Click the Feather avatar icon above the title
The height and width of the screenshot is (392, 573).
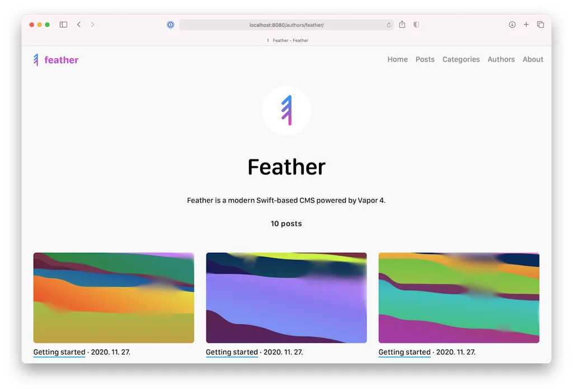pos(286,110)
